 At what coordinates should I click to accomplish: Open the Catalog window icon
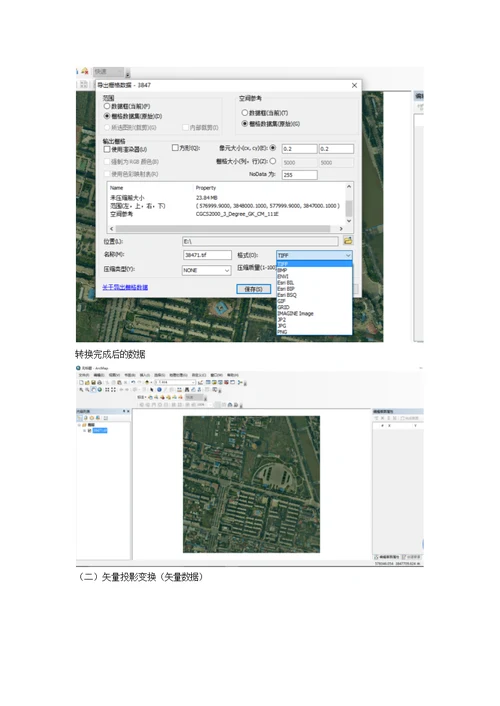point(214,382)
